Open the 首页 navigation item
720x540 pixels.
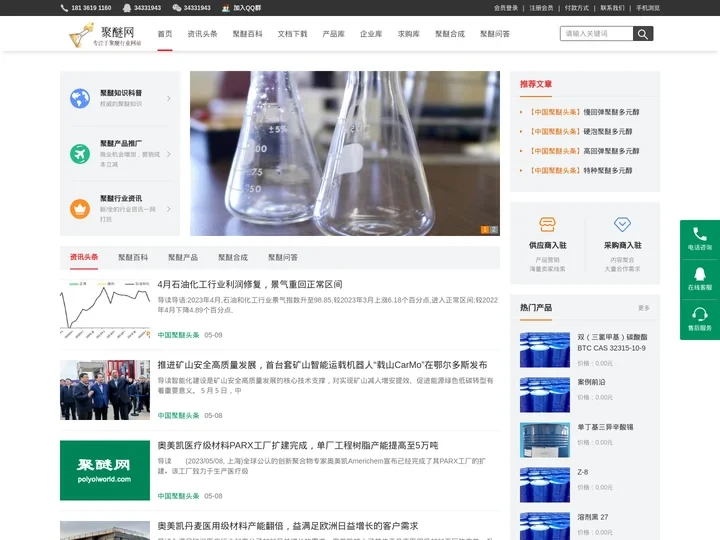click(x=165, y=34)
